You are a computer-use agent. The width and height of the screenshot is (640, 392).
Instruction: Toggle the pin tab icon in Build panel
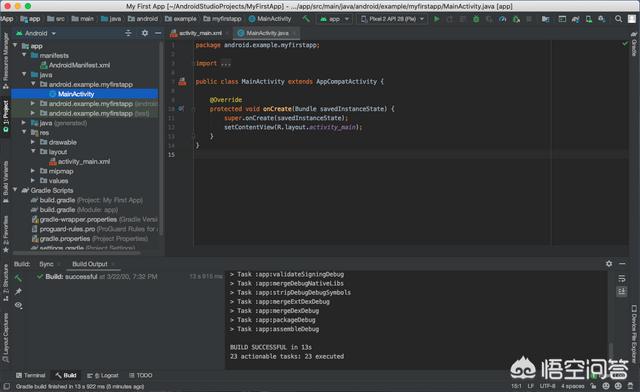(18, 292)
